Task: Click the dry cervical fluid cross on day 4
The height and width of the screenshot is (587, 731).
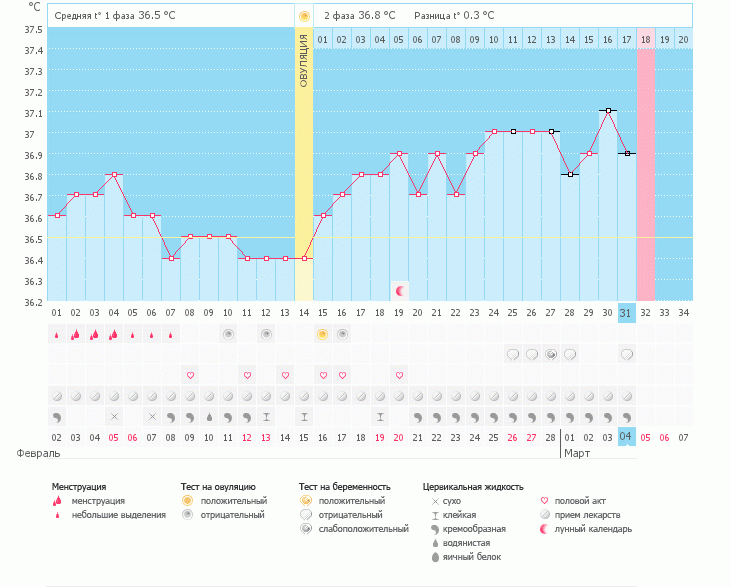Action: click(114, 416)
